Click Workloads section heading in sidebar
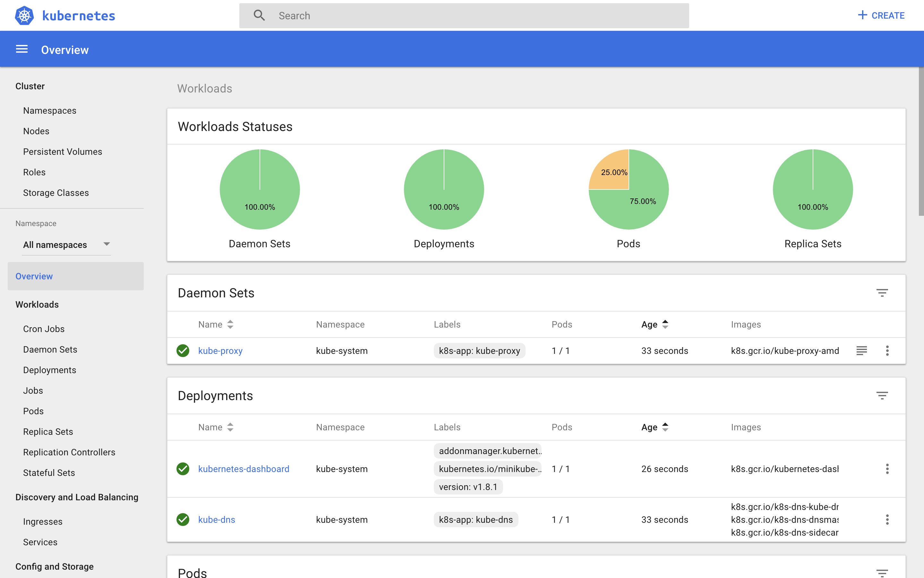Image resolution: width=924 pixels, height=578 pixels. tap(37, 305)
